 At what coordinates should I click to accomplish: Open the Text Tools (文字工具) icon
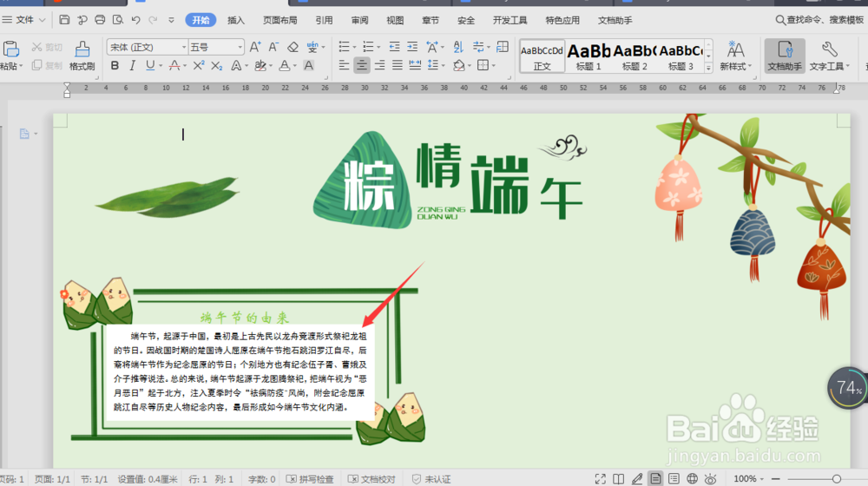tap(829, 56)
